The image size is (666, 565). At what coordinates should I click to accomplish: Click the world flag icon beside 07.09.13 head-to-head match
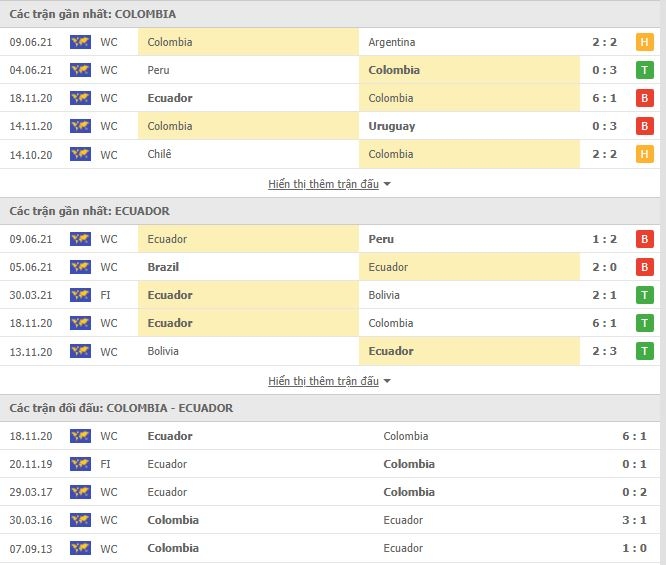[80, 548]
